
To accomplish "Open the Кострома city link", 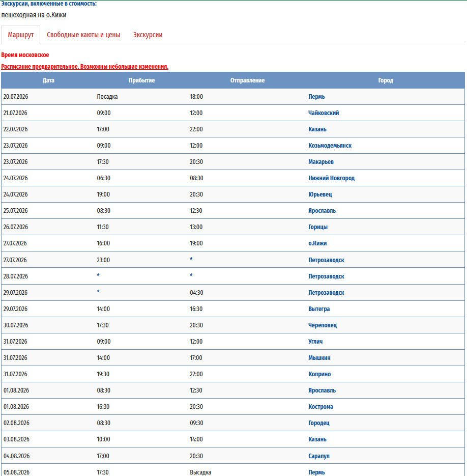I will (321, 407).
